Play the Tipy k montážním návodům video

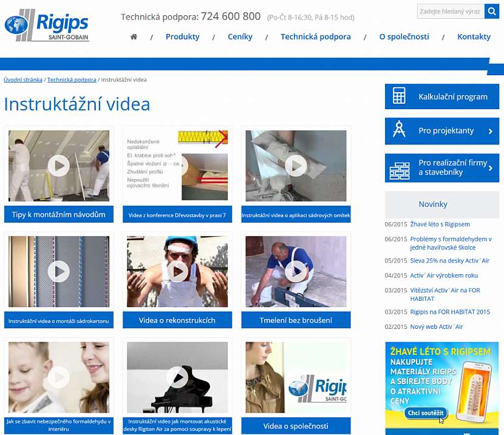58,166
